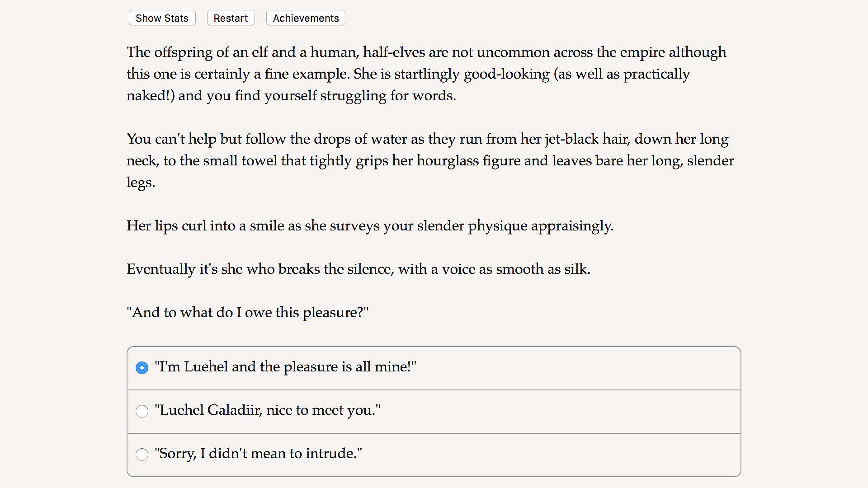Click the Show Stats button
The image size is (868, 488).
pos(162,18)
